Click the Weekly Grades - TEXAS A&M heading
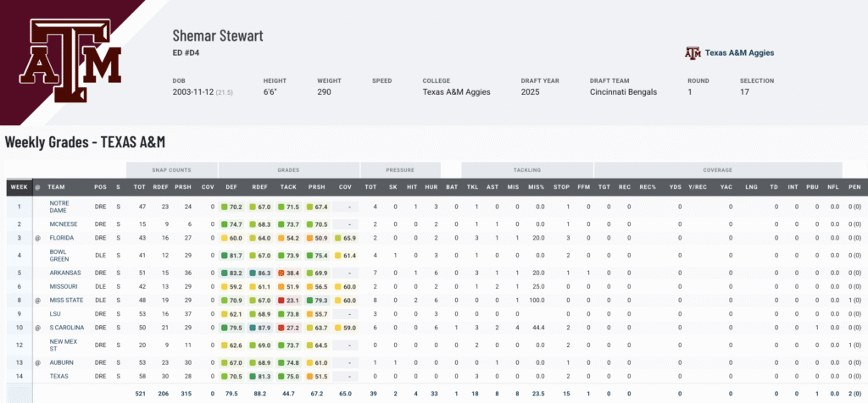Viewport: 868px width, 403px height. [85, 142]
